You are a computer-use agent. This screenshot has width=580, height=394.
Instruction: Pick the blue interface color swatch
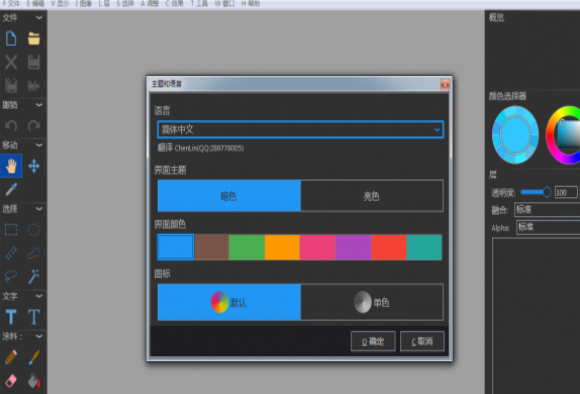click(x=175, y=247)
